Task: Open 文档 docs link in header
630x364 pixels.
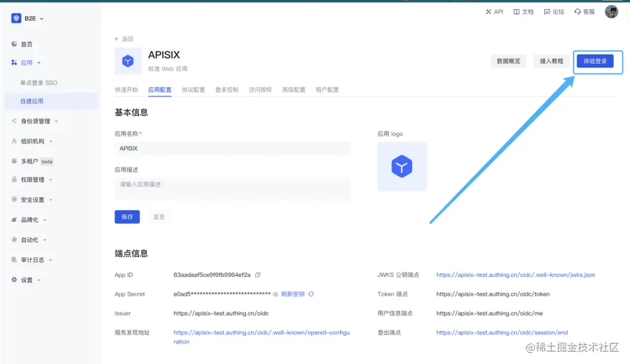Action: coord(523,12)
